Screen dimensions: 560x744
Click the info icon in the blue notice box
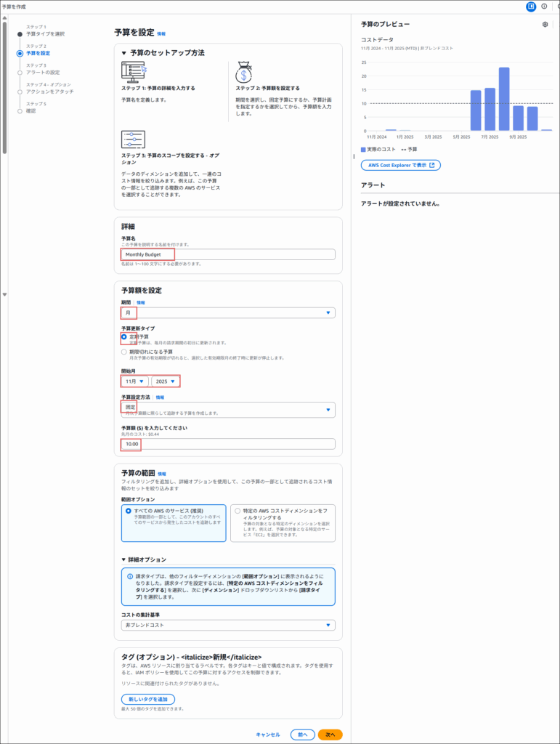tap(129, 575)
